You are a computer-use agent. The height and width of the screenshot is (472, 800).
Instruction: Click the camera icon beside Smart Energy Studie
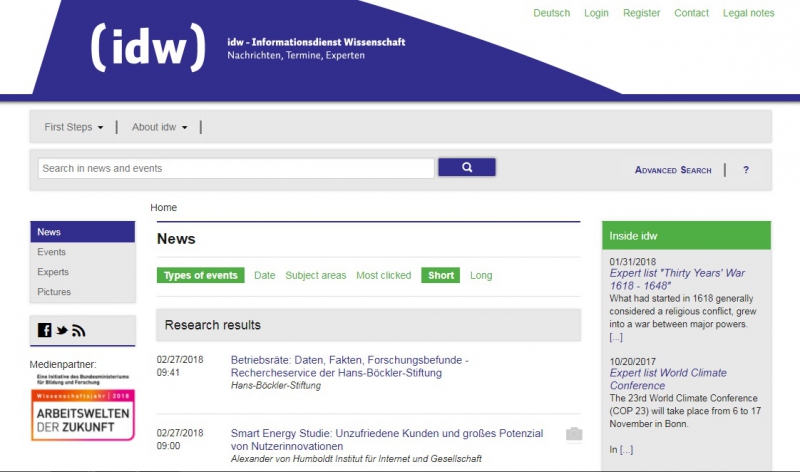tap(574, 434)
